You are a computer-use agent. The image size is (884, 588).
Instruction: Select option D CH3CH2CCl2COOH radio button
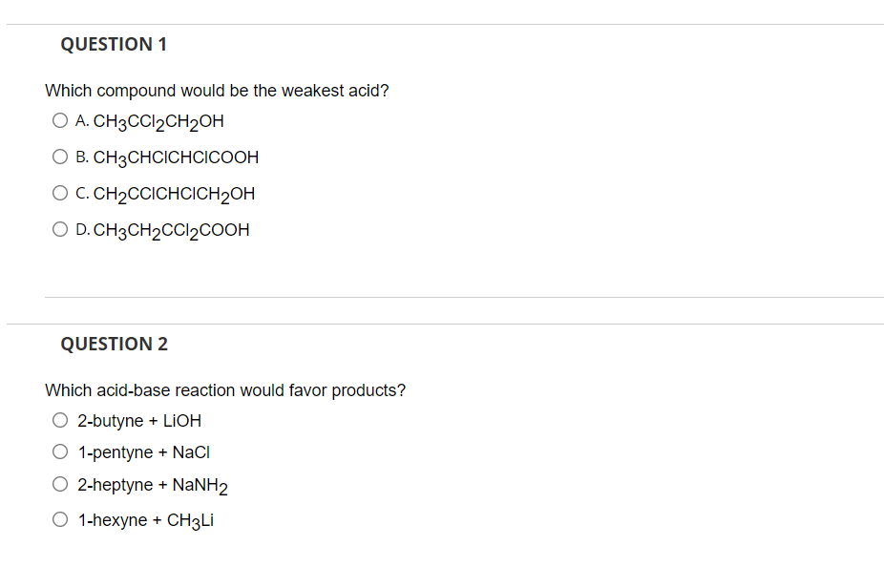60,229
